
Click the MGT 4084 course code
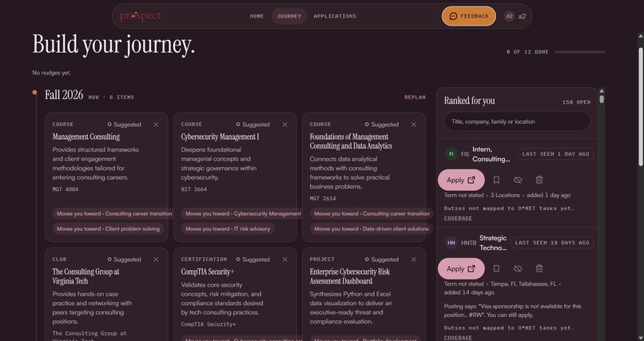point(66,189)
